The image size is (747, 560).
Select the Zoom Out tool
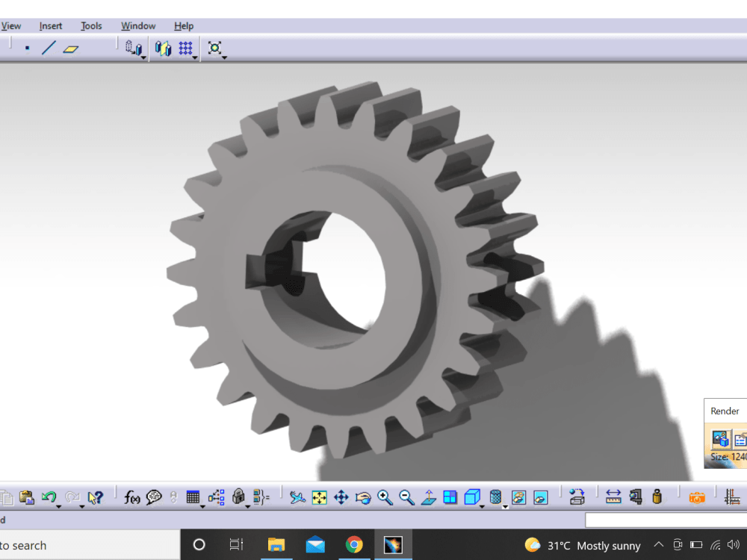click(x=406, y=497)
